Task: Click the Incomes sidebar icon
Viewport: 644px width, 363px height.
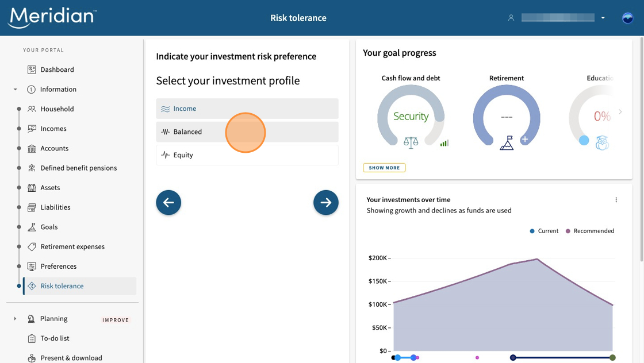Action: [32, 129]
